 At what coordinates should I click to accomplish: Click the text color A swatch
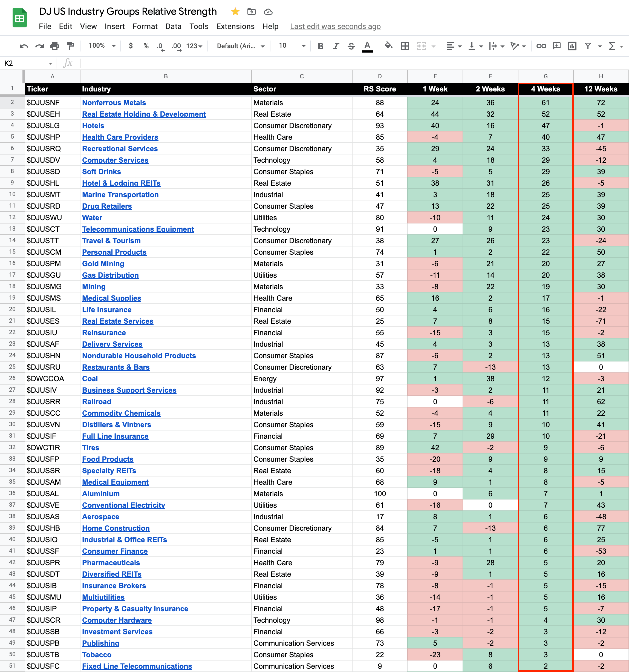click(x=367, y=46)
